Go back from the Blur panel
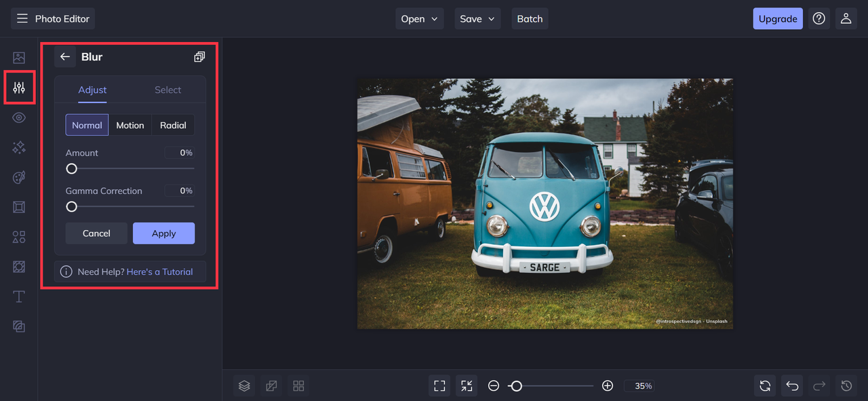The width and height of the screenshot is (868, 401). click(x=65, y=57)
